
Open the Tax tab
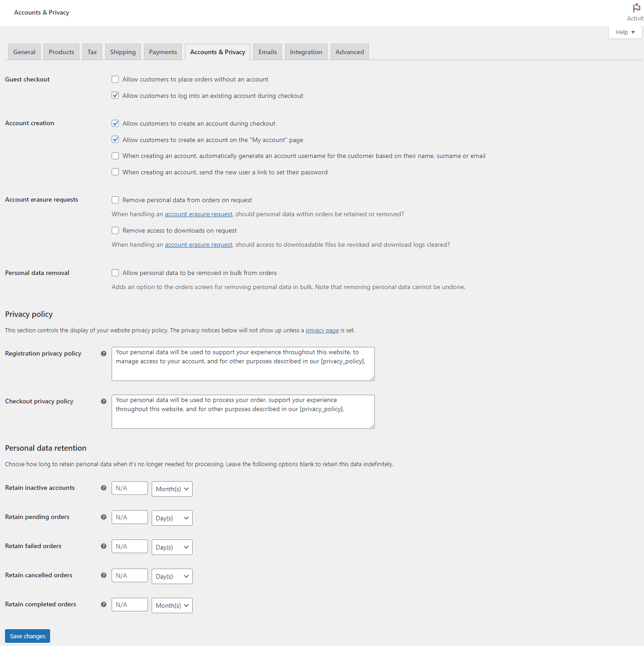[x=92, y=52]
